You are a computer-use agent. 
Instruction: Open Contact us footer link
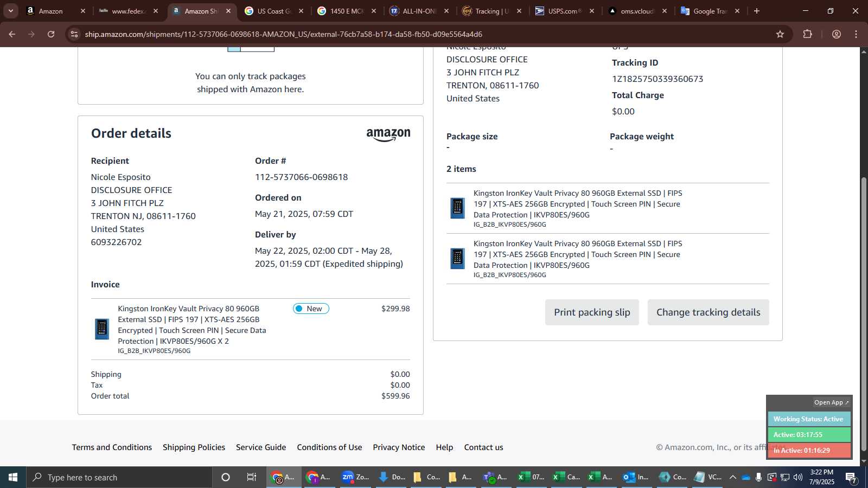point(483,447)
